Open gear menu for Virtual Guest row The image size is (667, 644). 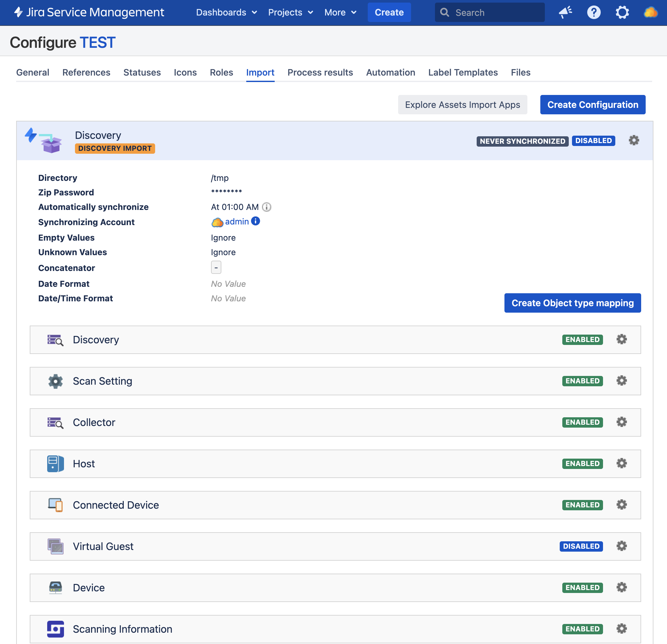(622, 546)
